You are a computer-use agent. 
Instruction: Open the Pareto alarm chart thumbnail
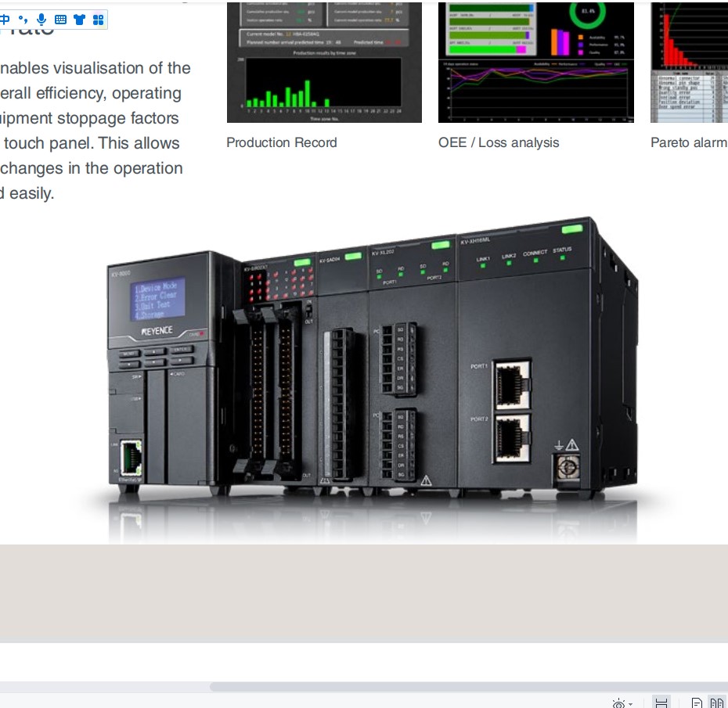(689, 62)
